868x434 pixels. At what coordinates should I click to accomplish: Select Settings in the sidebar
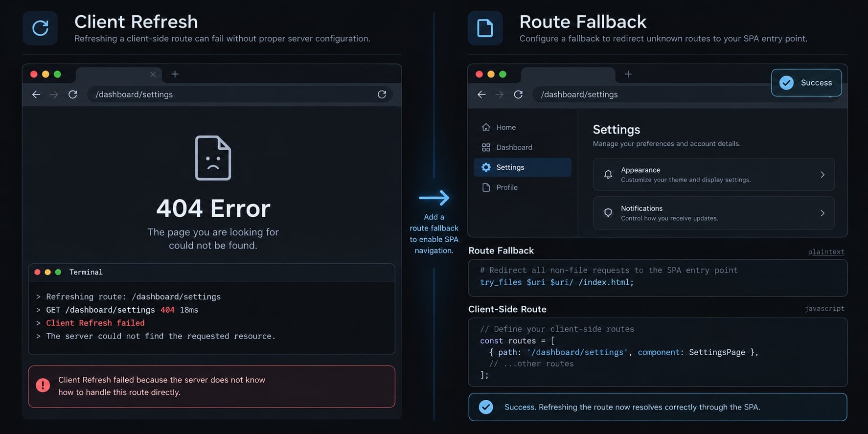[523, 167]
